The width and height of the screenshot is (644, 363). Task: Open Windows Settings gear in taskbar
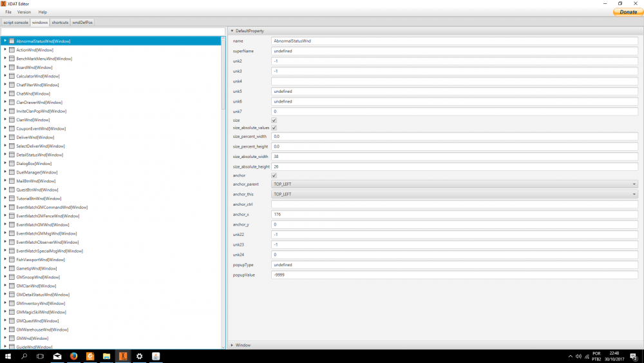click(139, 356)
